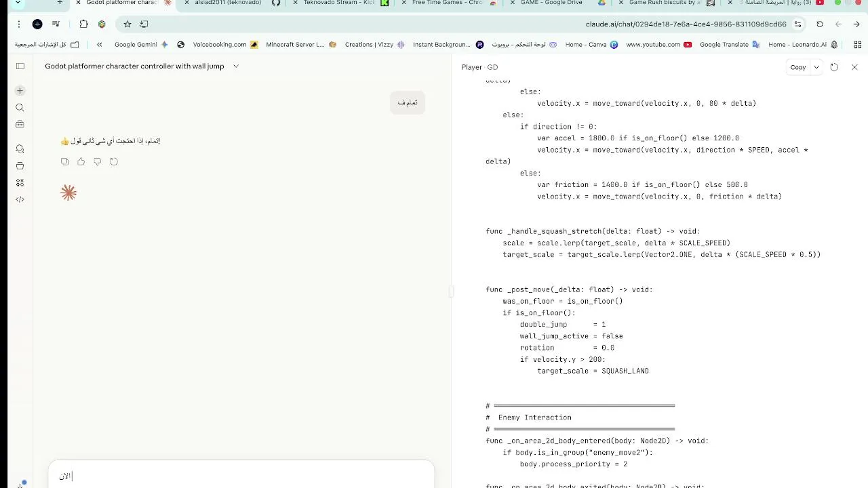The height and width of the screenshot is (488, 868).
Task: Open the colorful cube extension icon
Action: point(102,24)
